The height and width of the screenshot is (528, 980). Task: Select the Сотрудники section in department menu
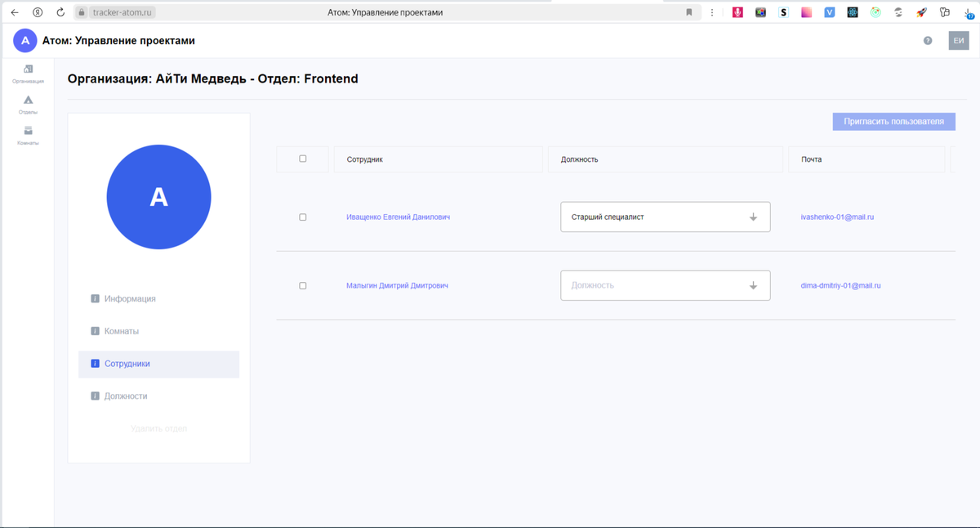(158, 364)
